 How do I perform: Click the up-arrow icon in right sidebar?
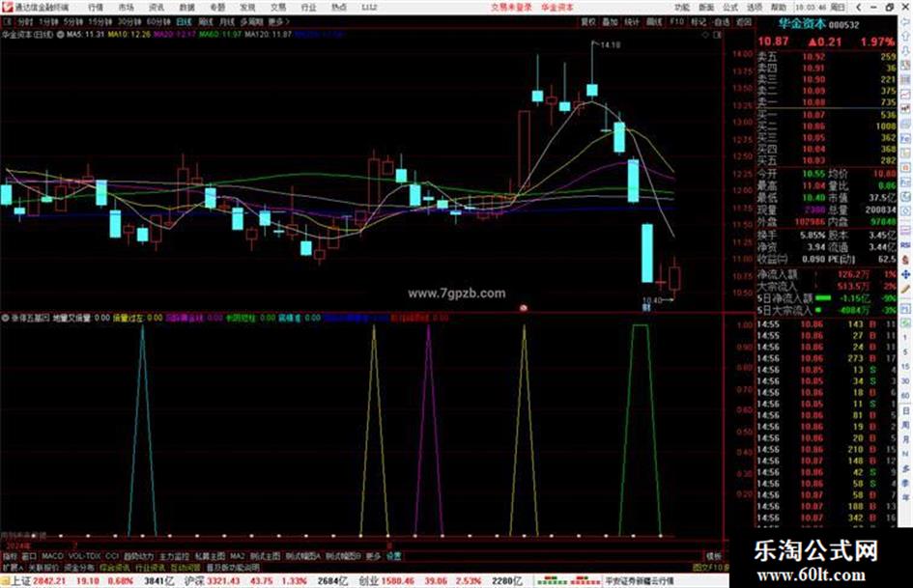coord(905,36)
